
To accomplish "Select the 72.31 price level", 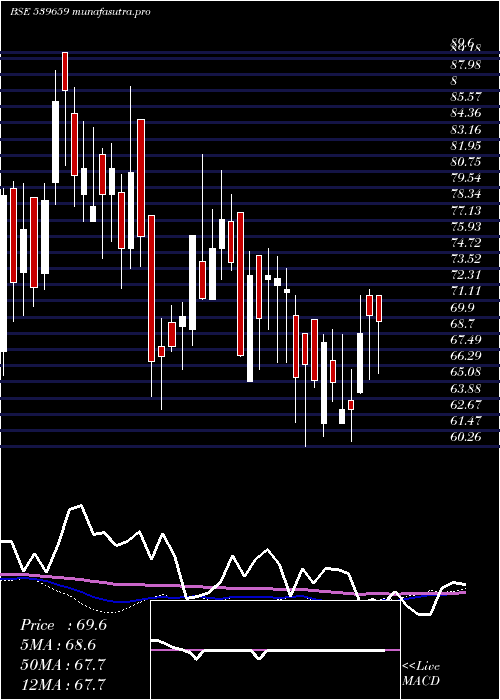I will [466, 275].
